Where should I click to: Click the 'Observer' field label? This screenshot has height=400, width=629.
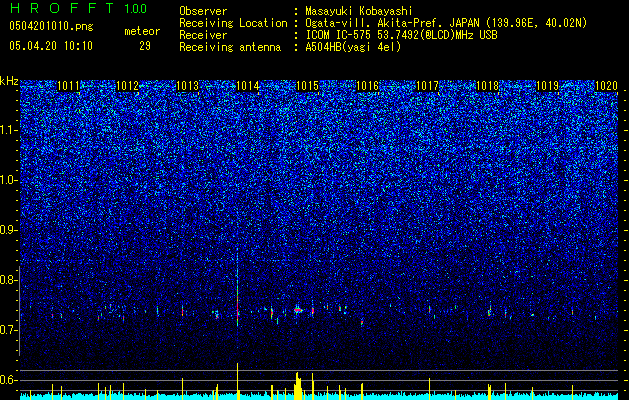click(x=203, y=11)
